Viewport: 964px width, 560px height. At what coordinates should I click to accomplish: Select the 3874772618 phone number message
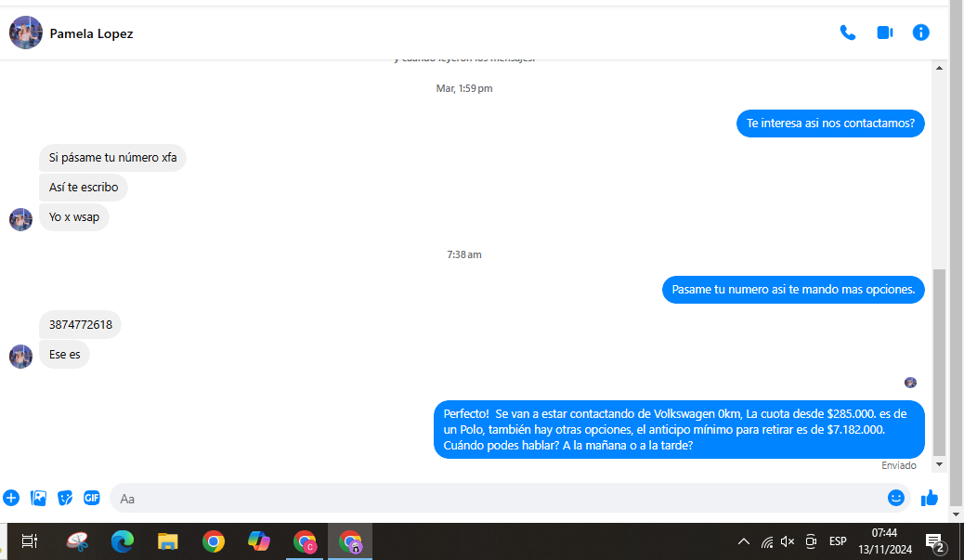[81, 324]
